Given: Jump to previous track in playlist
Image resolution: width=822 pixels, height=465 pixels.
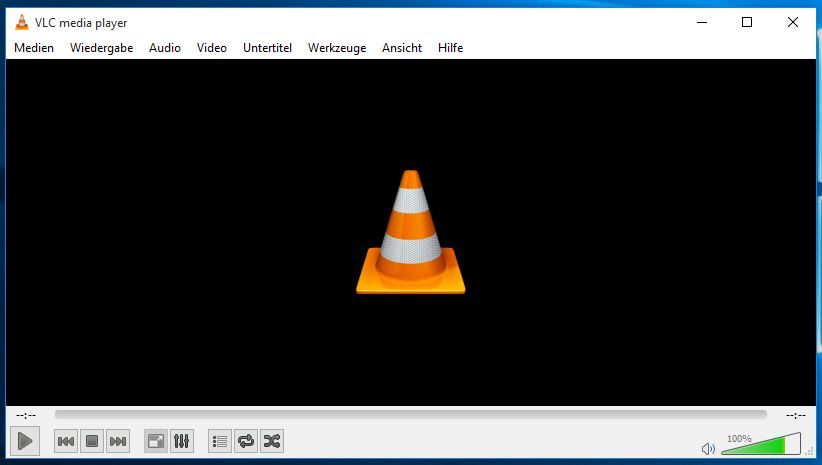Looking at the screenshot, I should (66, 441).
